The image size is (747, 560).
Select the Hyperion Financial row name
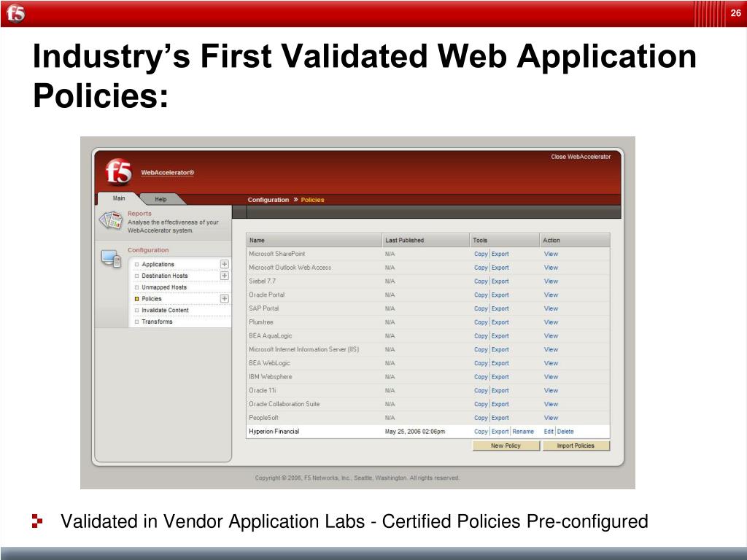[274, 432]
